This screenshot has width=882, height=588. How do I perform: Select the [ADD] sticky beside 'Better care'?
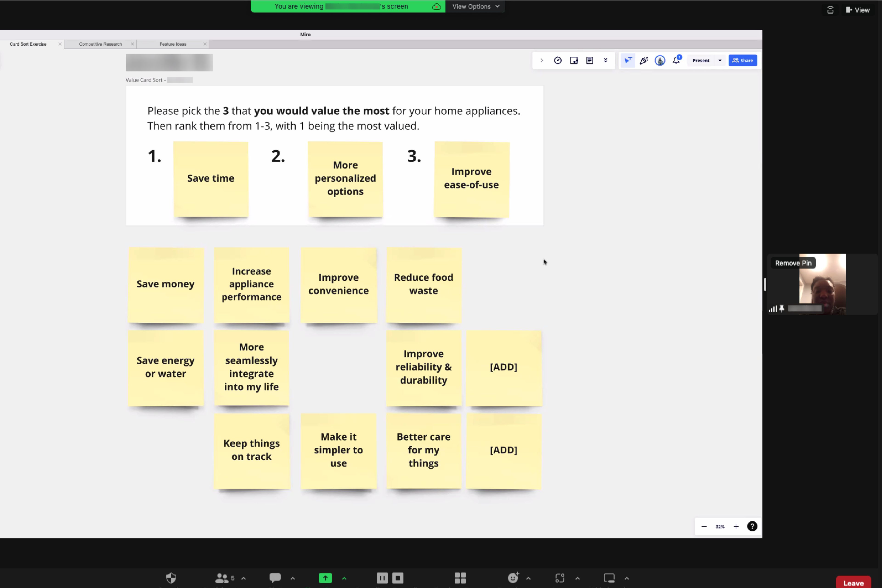(x=504, y=451)
